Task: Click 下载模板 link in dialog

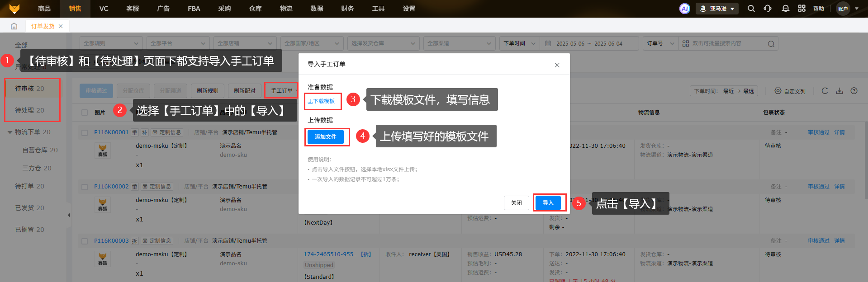Action: click(x=322, y=101)
